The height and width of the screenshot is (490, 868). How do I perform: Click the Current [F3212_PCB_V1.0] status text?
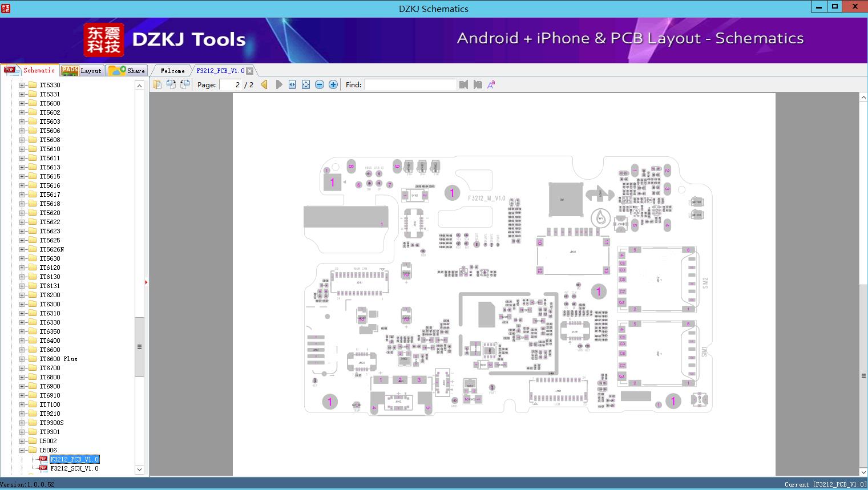coord(825,484)
